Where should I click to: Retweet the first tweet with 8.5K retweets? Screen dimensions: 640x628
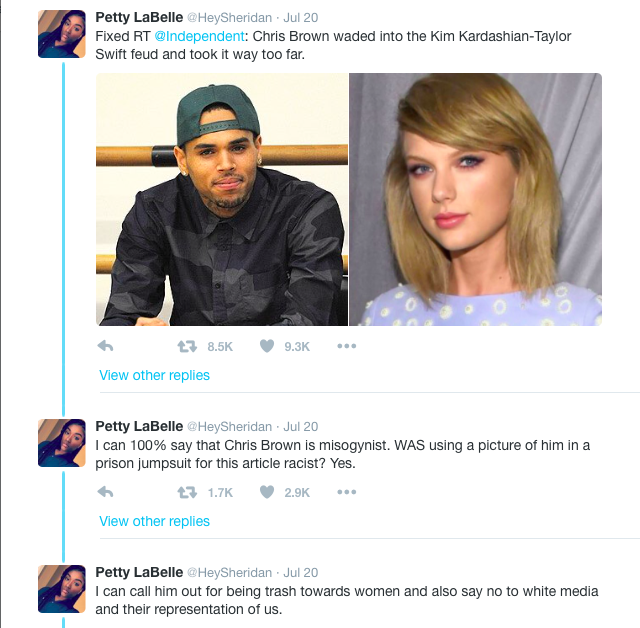(x=187, y=346)
